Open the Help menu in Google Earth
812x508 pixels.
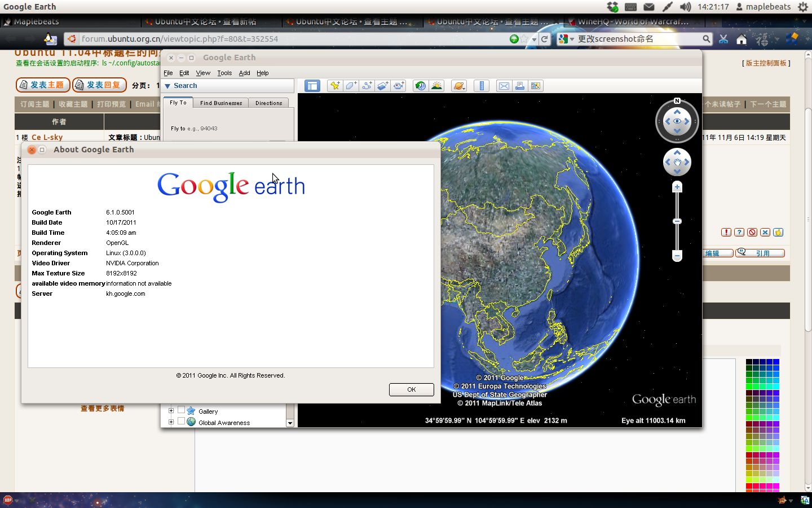(263, 73)
